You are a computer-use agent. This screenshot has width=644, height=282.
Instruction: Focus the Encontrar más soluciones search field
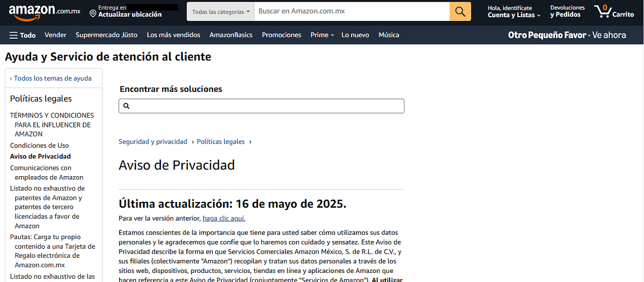point(261,106)
